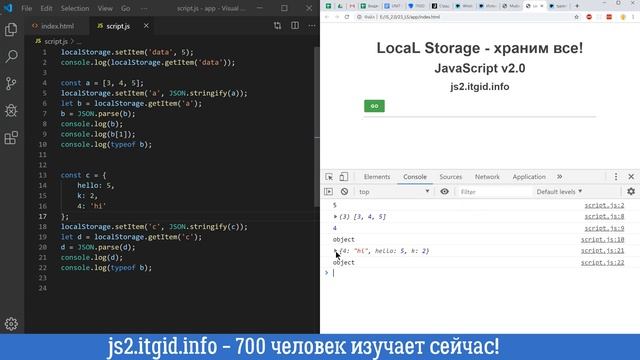The width and height of the screenshot is (640, 360).
Task: Click the VS Code logo icon
Action: click(8, 8)
